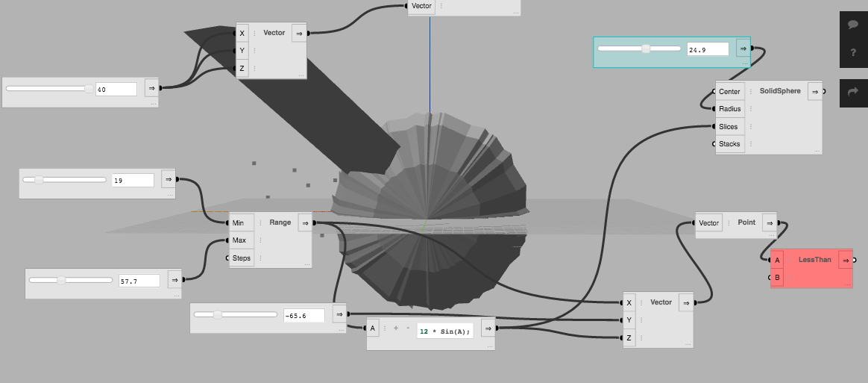The image size is (868, 383).
Task: Expand the ellipsis on Point node
Action: tap(771, 235)
